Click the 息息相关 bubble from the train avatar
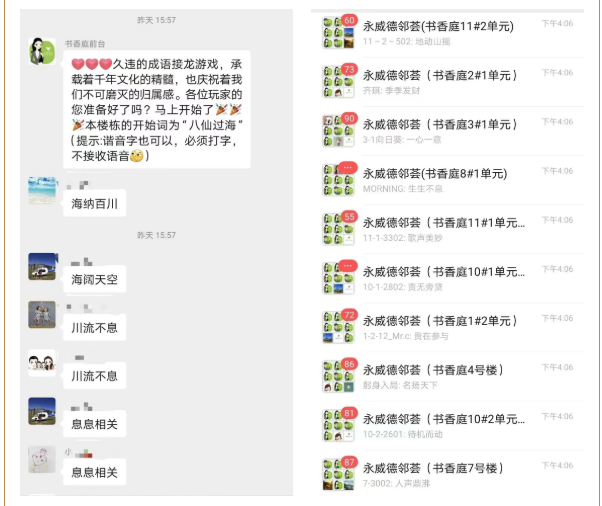The width and height of the screenshot is (602, 506). pos(94,424)
